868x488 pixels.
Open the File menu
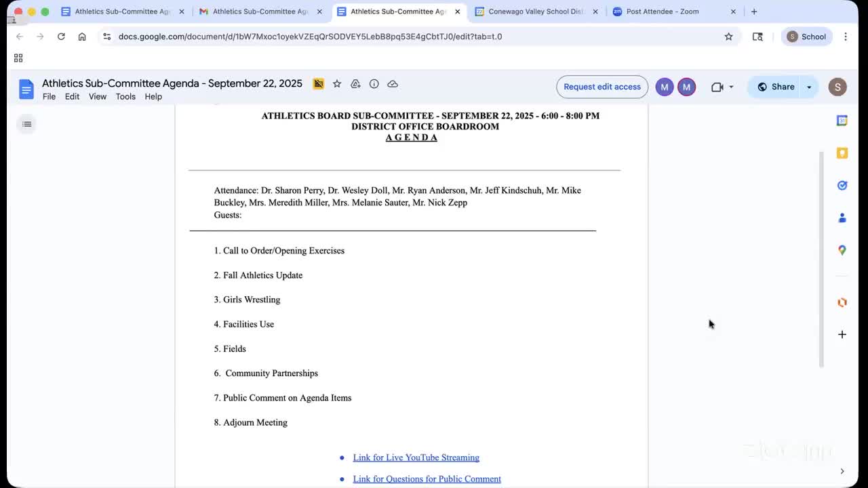click(49, 97)
